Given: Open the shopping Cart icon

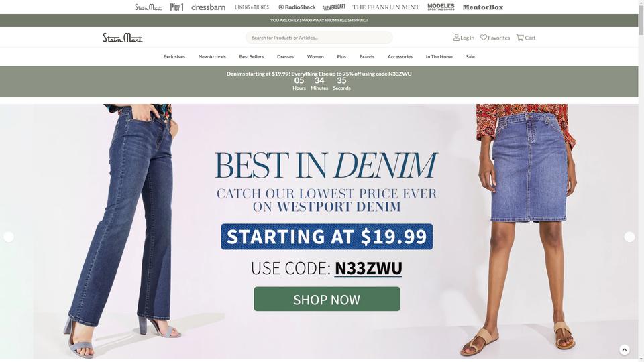Looking at the screenshot, I should tap(520, 38).
